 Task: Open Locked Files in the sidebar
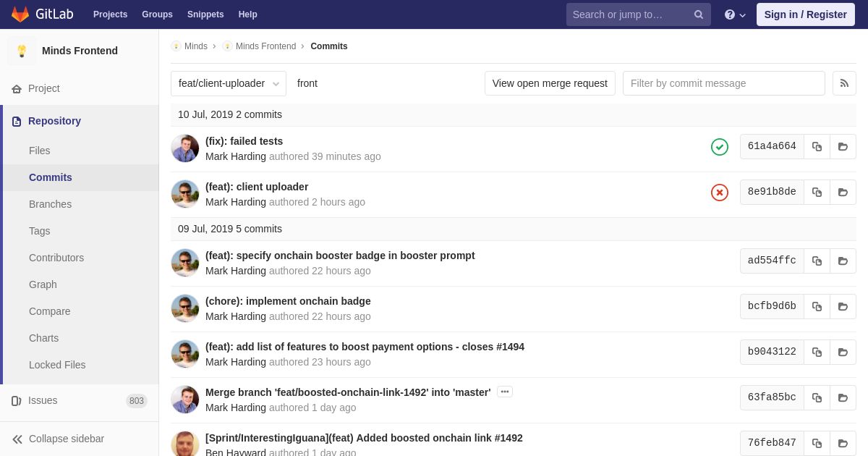point(57,365)
